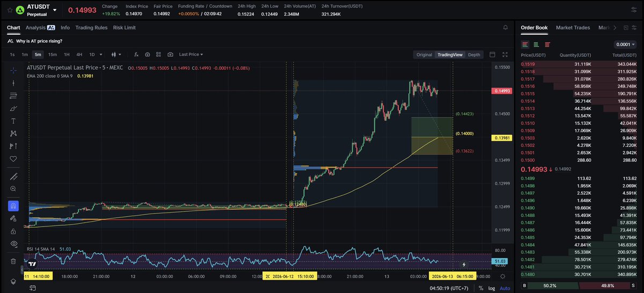Screen dimensions: 644x293
Task: Toggle log scale on price axis
Action: pyautogui.click(x=492, y=288)
